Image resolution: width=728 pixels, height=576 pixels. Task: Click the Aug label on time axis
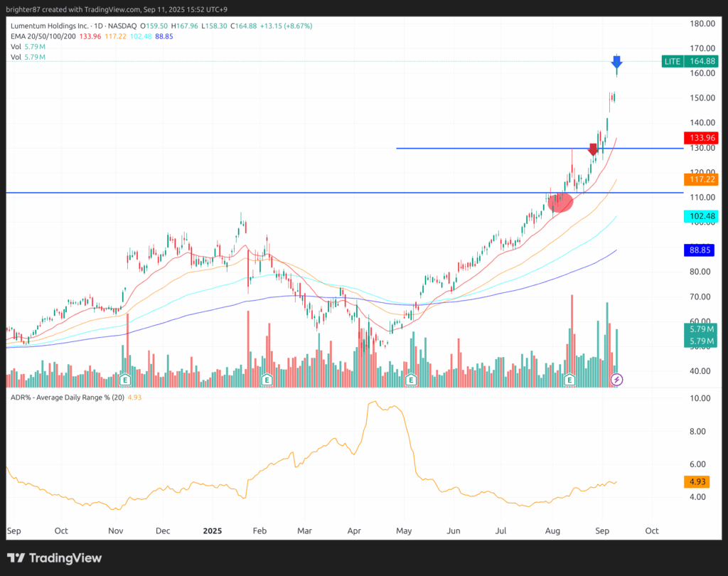(552, 531)
